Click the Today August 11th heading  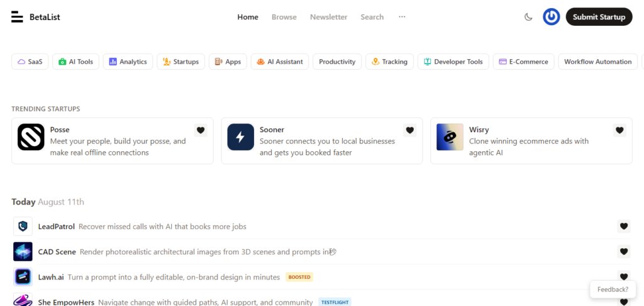(48, 201)
